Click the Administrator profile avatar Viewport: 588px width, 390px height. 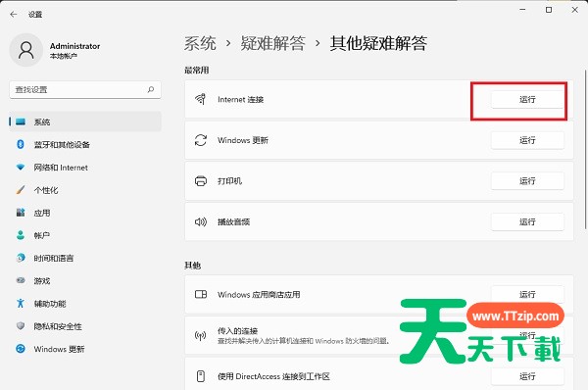click(x=26, y=50)
